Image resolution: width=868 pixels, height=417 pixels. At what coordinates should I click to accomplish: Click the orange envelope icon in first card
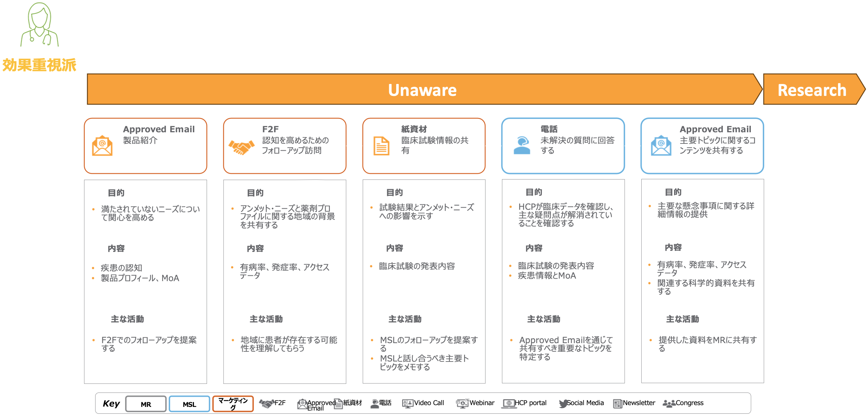(102, 146)
